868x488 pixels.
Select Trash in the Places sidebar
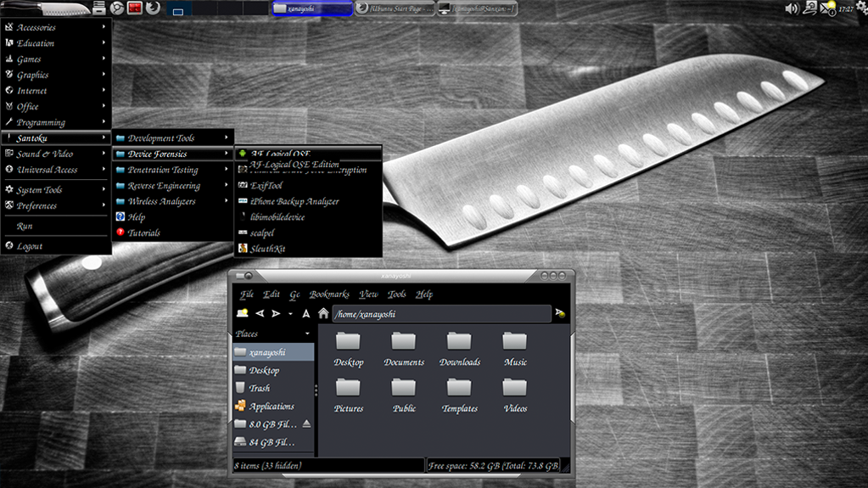[x=273, y=388]
